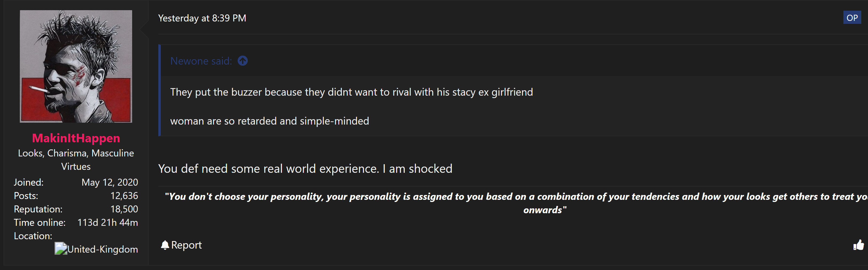Click the quoted text about the buzzer

pyautogui.click(x=351, y=92)
